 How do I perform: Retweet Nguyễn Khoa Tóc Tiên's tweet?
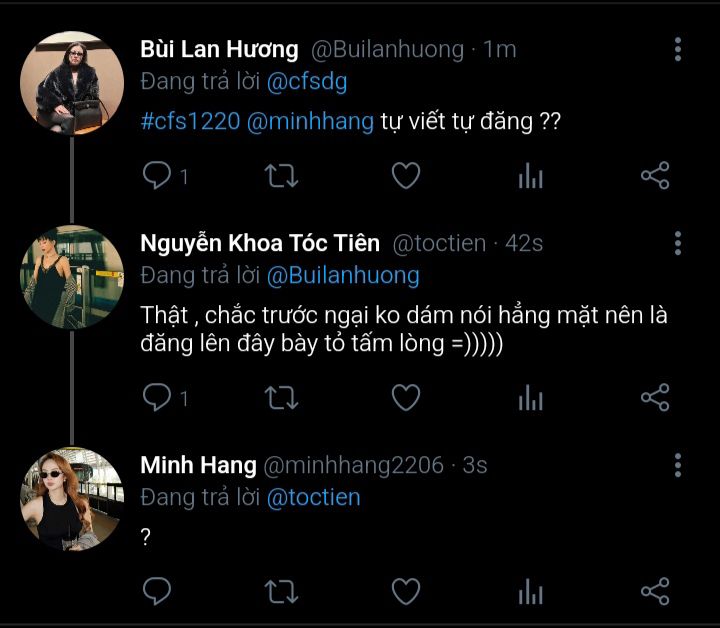281,397
